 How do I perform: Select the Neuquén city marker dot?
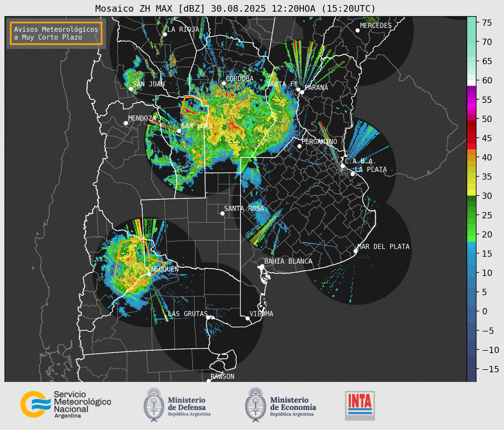point(149,274)
